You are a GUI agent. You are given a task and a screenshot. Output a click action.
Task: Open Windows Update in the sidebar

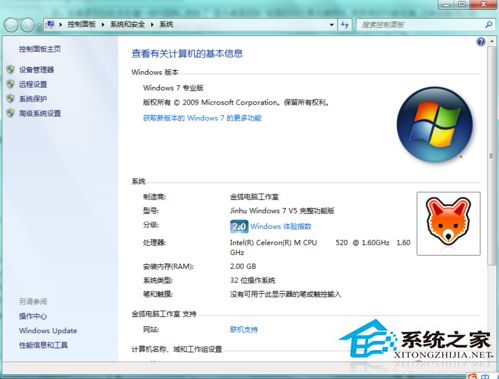(x=48, y=331)
